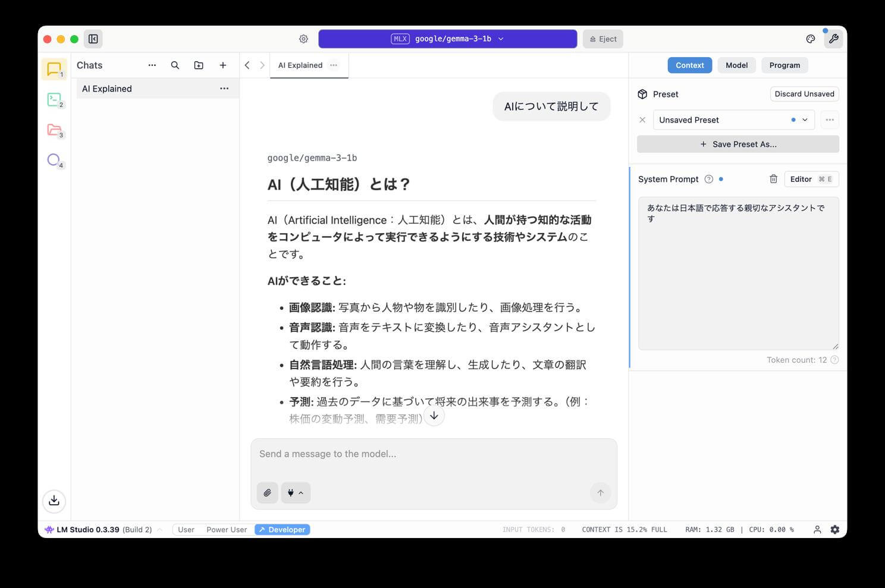Open the Downloads icon in sidebar
Screen dimensions: 885x588
click(x=54, y=501)
